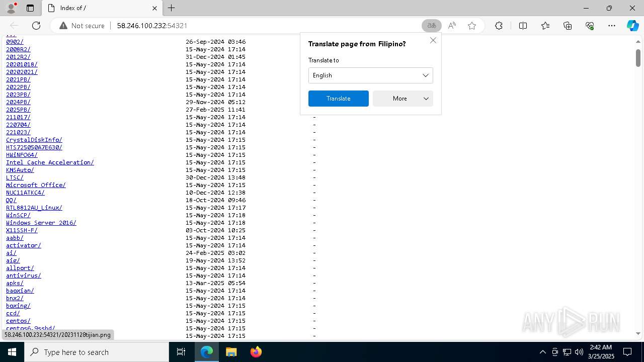Image resolution: width=644 pixels, height=362 pixels.
Task: Open the QQ/ directory
Action: click(11, 200)
